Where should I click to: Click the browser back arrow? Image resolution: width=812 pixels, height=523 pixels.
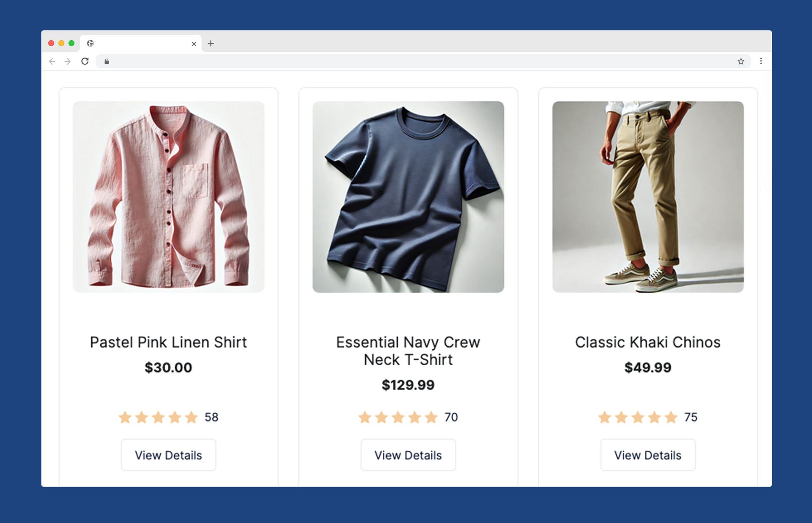click(x=52, y=61)
